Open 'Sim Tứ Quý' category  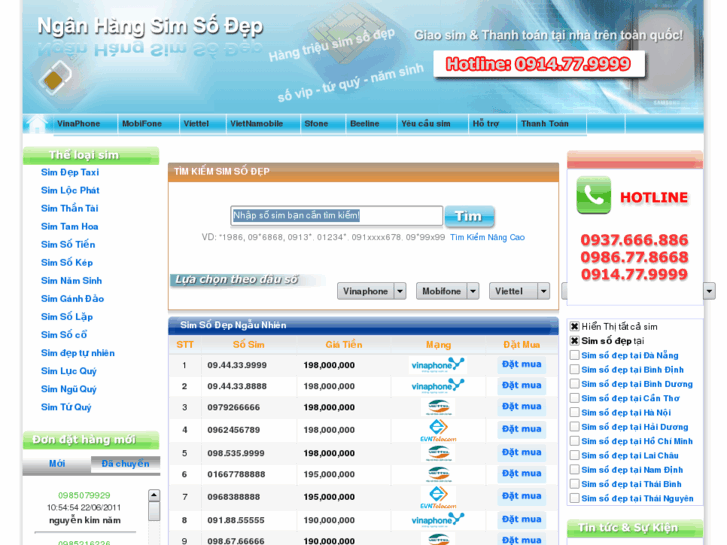click(66, 407)
